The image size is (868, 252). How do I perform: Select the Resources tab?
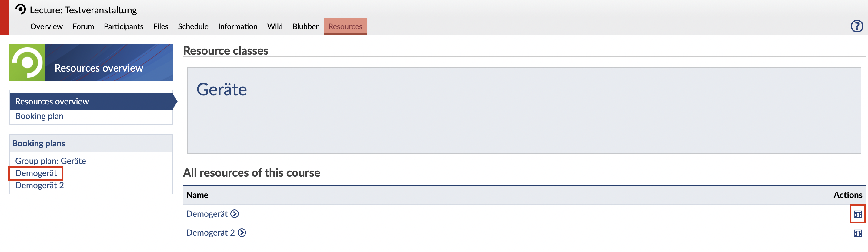point(345,26)
